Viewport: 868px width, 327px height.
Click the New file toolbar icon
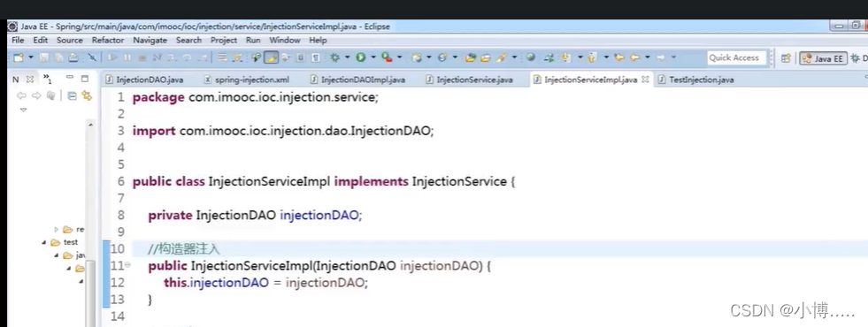19,57
